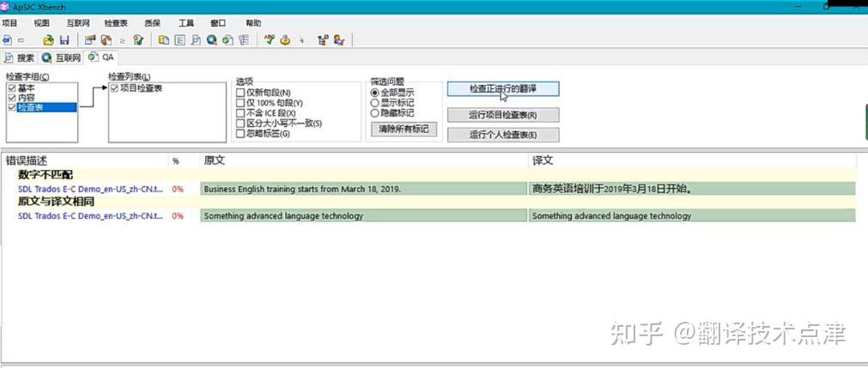Click file link in the Business English row

point(91,189)
